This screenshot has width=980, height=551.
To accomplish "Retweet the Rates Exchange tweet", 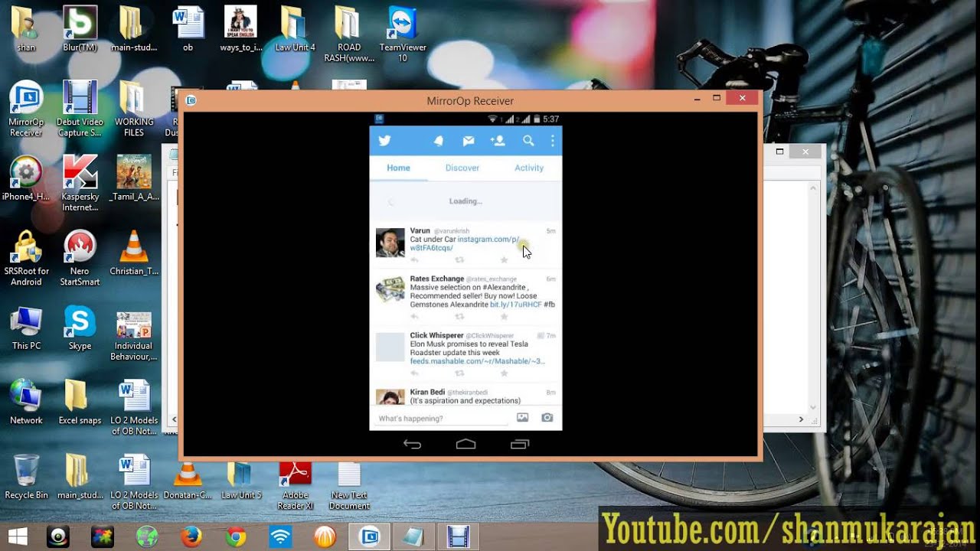I will point(459,317).
